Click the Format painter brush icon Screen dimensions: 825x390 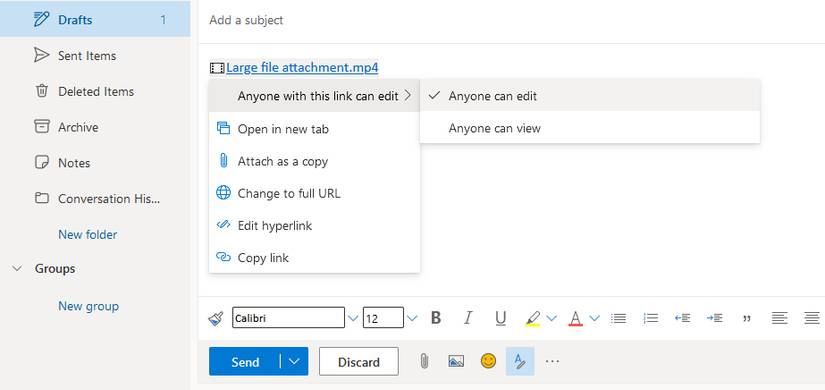click(216, 318)
